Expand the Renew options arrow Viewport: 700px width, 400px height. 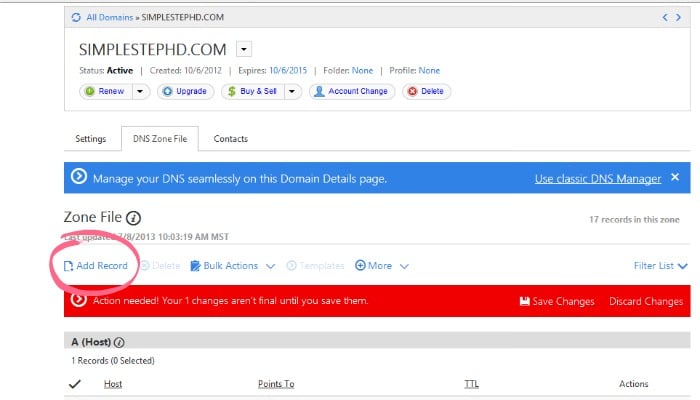tap(141, 91)
